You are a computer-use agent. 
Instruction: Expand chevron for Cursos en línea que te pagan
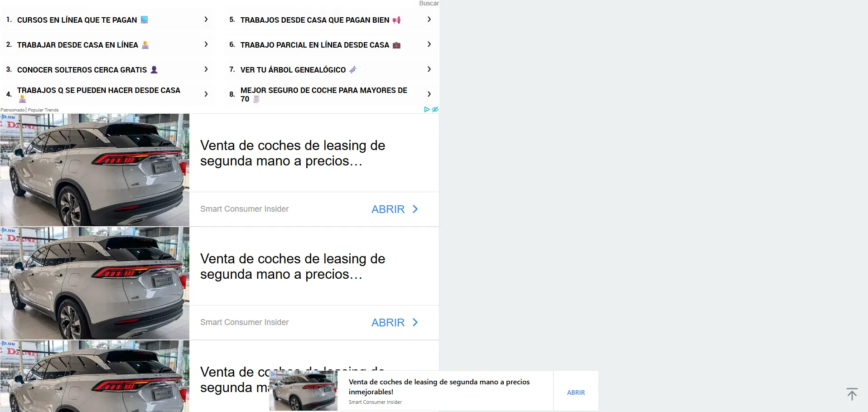tap(206, 19)
